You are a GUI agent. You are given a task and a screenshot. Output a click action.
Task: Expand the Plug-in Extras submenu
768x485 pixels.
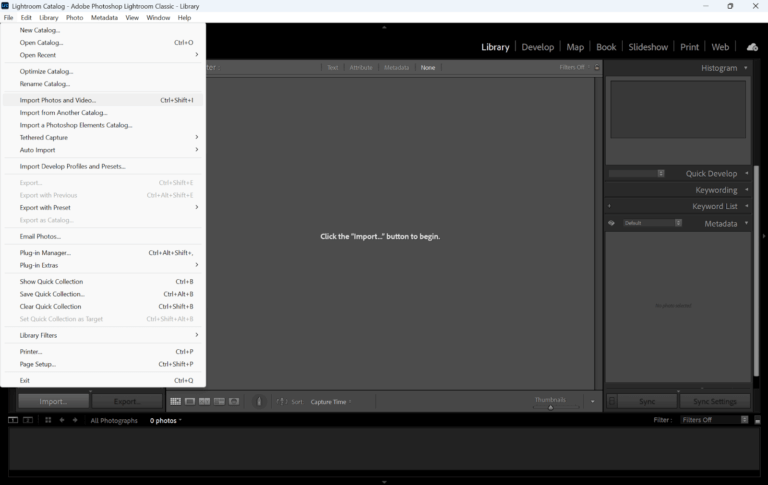[x=103, y=265]
